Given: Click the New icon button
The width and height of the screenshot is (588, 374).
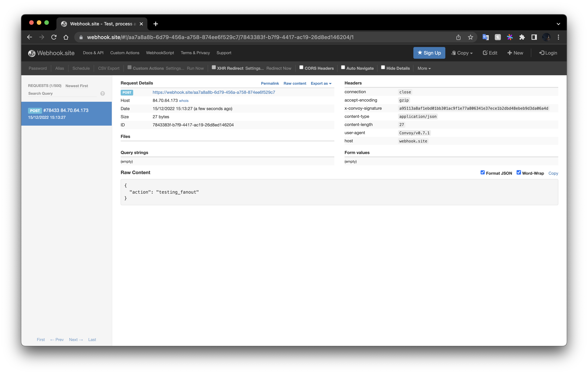Looking at the screenshot, I should click(x=516, y=53).
